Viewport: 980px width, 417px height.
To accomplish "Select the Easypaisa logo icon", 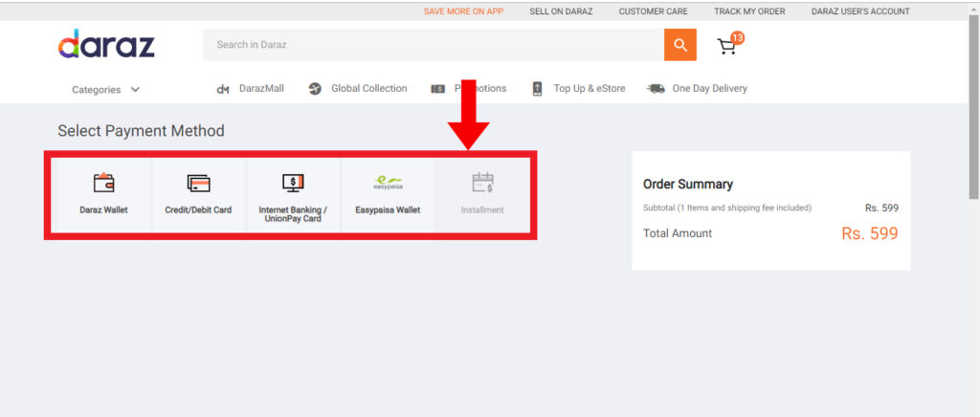I will tap(388, 183).
